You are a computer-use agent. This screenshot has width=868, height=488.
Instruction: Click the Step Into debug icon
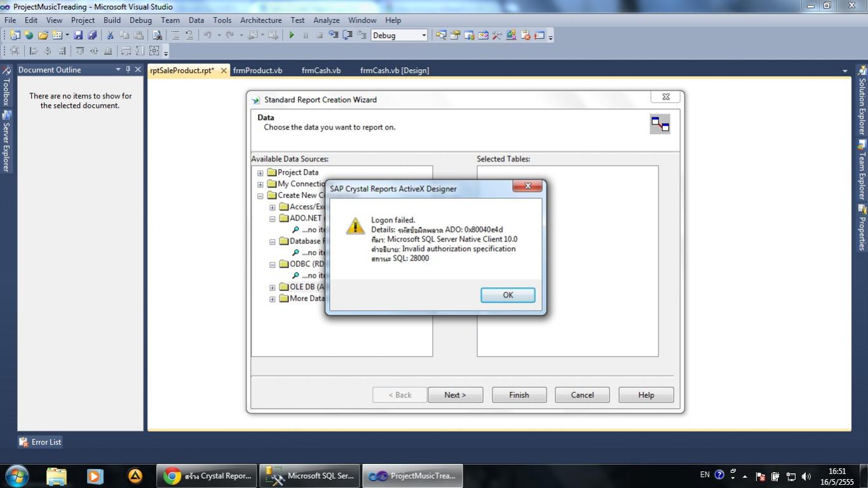pyautogui.click(x=334, y=36)
